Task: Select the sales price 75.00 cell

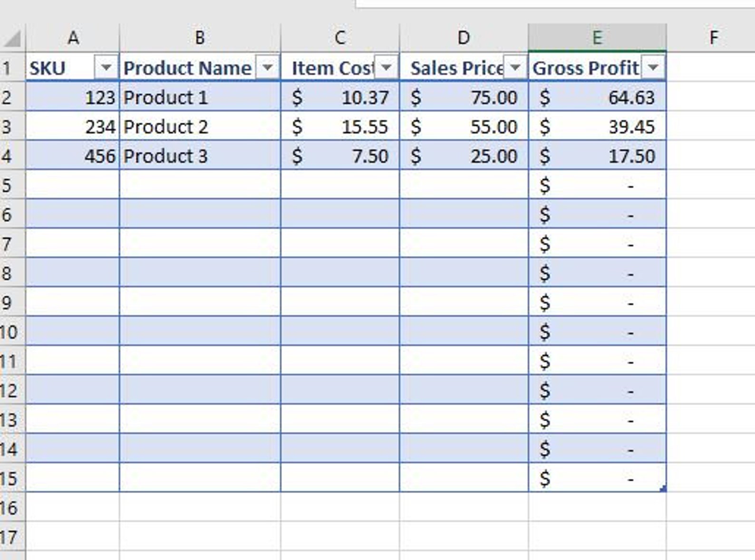Action: [x=464, y=97]
